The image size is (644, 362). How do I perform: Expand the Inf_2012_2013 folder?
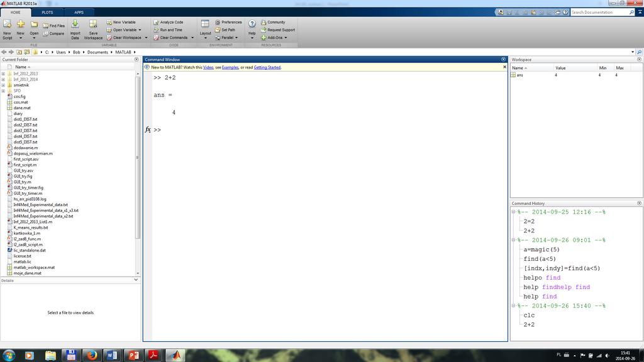pos(3,74)
